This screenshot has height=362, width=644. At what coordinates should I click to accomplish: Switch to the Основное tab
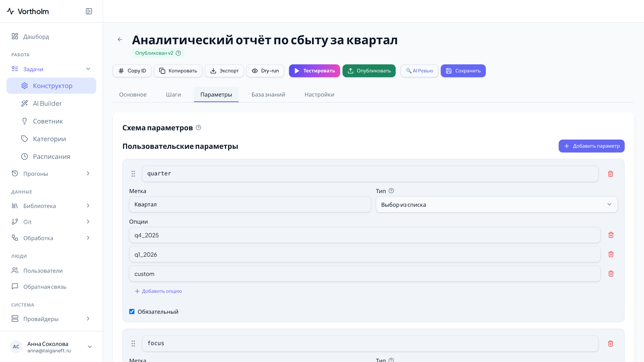[133, 95]
